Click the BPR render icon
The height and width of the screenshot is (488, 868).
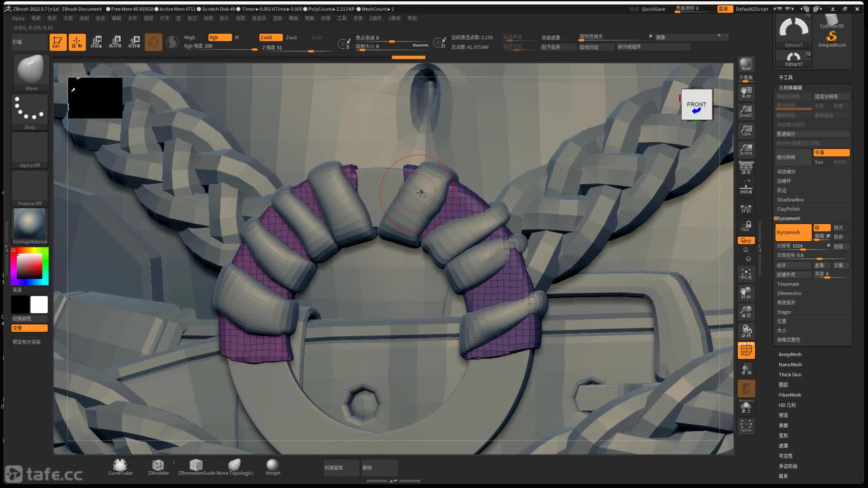pos(746,64)
